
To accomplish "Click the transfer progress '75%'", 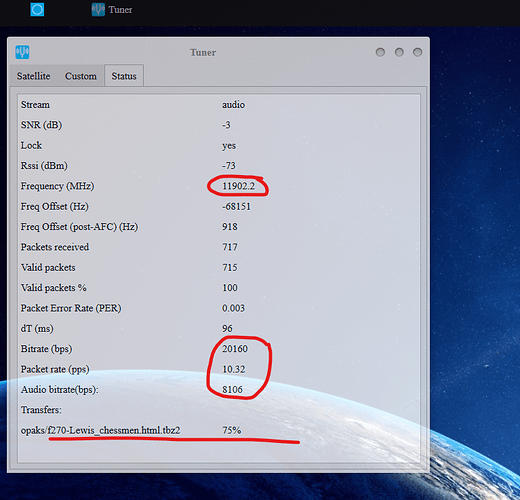I will coord(231,431).
